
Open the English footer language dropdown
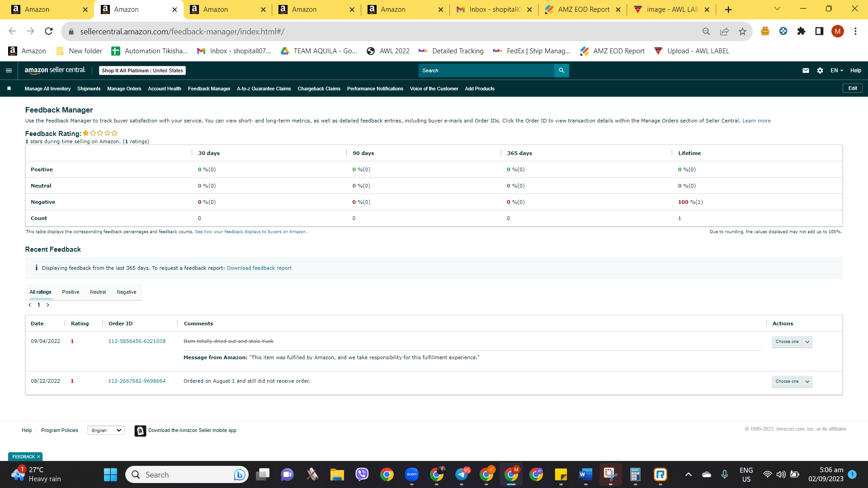[x=106, y=431]
